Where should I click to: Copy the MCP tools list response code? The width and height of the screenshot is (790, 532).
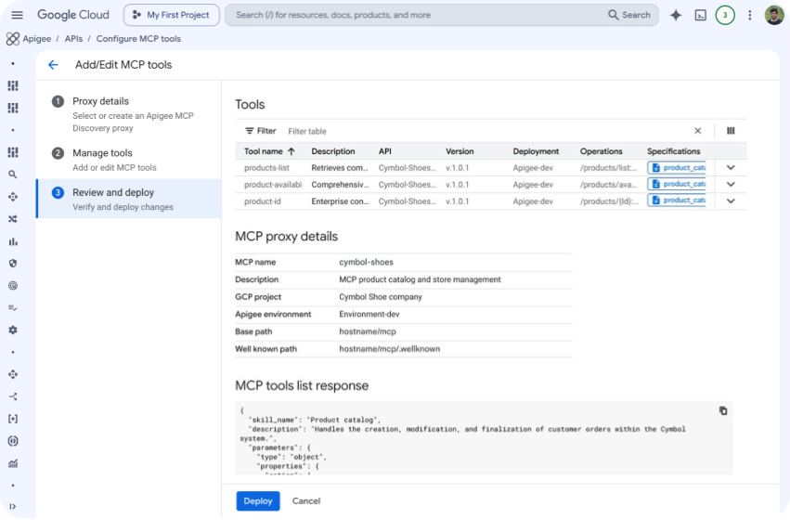pos(723,410)
